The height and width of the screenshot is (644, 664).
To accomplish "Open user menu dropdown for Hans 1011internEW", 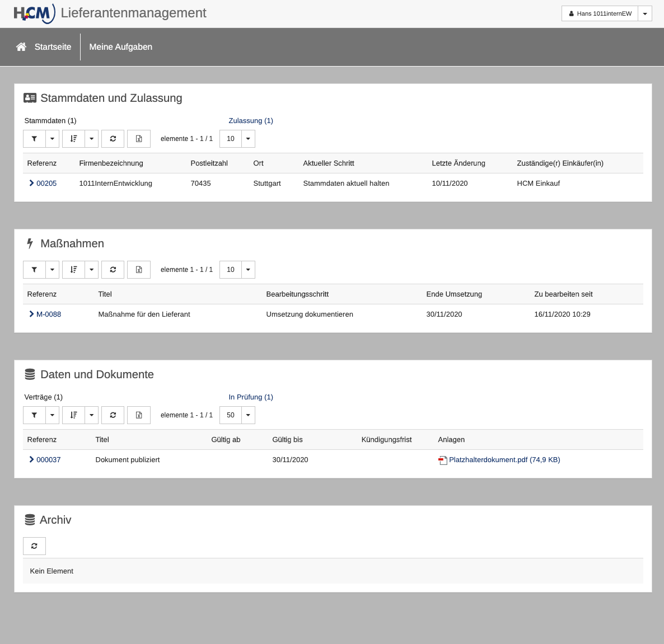I will pyautogui.click(x=645, y=13).
